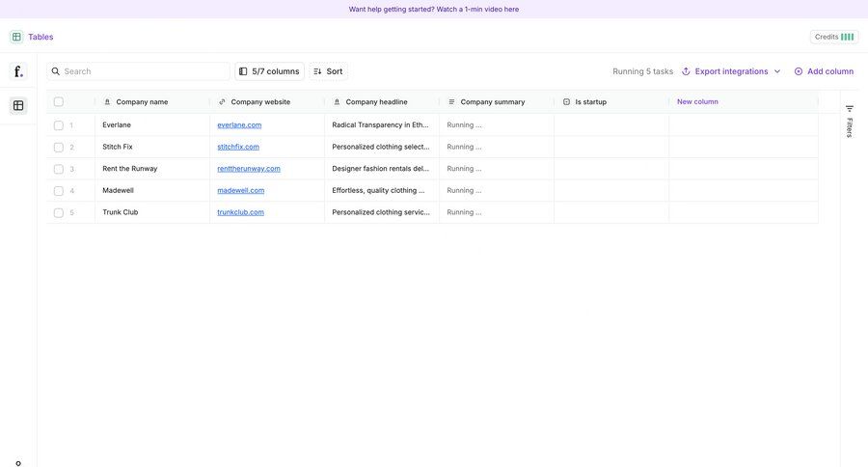
Task: Select the Rent the Runway name cell
Action: (152, 169)
